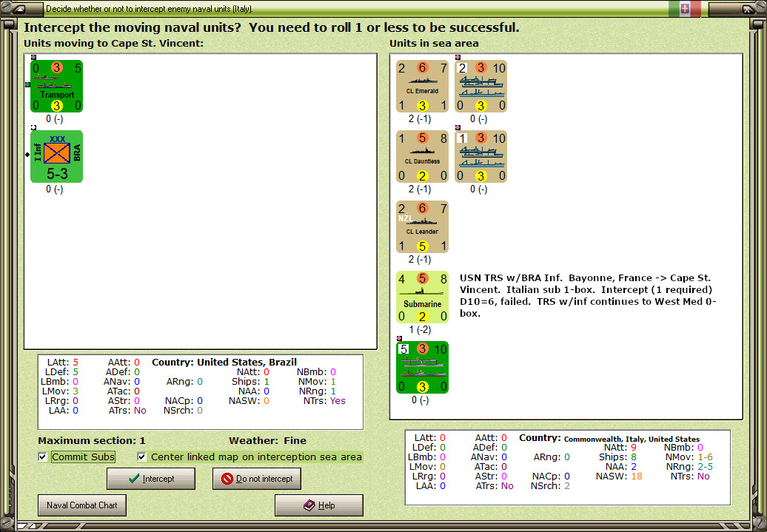Click the US Transport counter
The image size is (767, 532).
coord(56,86)
